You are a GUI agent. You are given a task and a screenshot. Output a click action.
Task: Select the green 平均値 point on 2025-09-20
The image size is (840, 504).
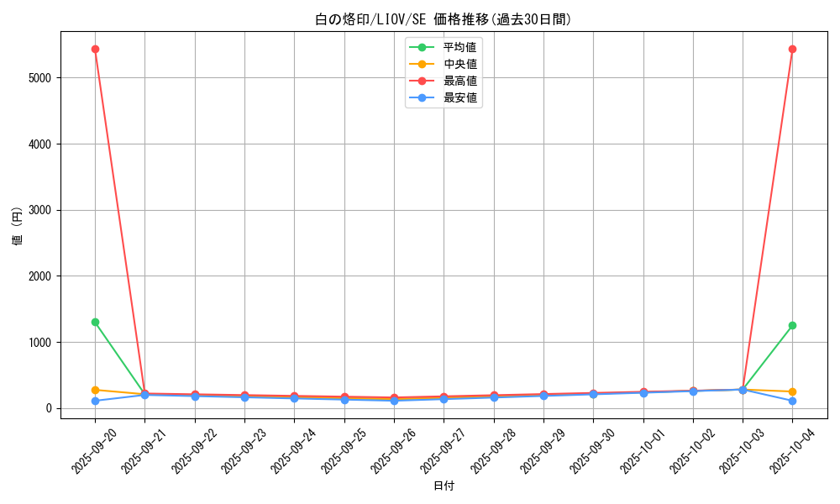point(95,322)
